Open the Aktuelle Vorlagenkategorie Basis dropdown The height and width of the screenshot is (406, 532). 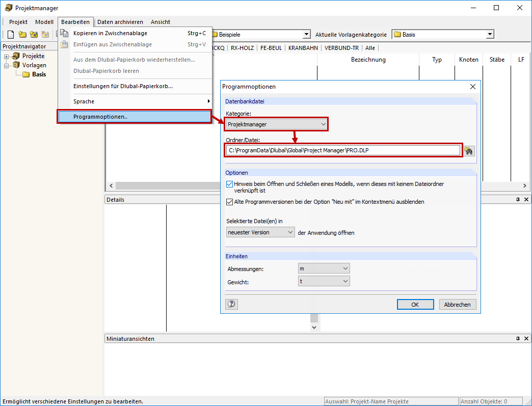(x=491, y=34)
